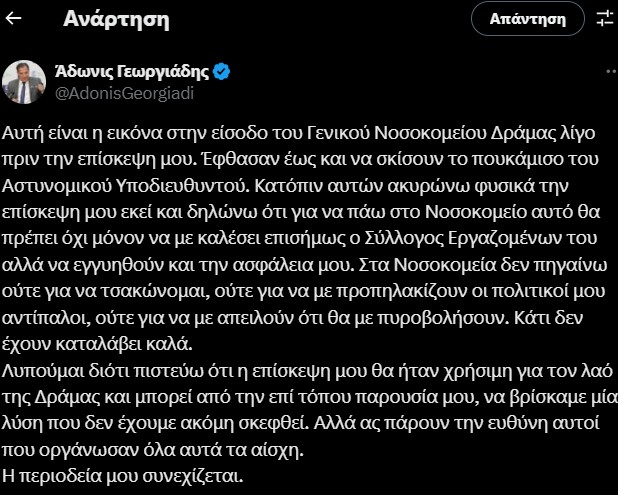618x495 pixels.
Task: Open the reply view settings sliders icon
Action: pyautogui.click(x=604, y=18)
